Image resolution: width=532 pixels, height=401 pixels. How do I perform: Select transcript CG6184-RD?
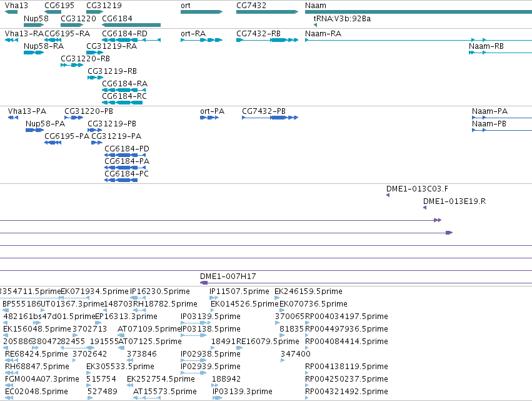pos(124,34)
